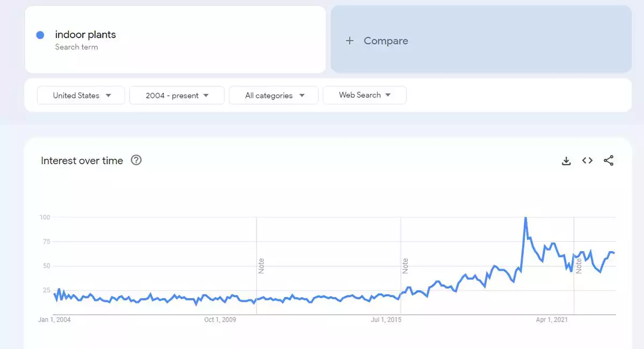Click the blue dot beside indoor plants
The width and height of the screenshot is (644, 349).
pyautogui.click(x=40, y=35)
